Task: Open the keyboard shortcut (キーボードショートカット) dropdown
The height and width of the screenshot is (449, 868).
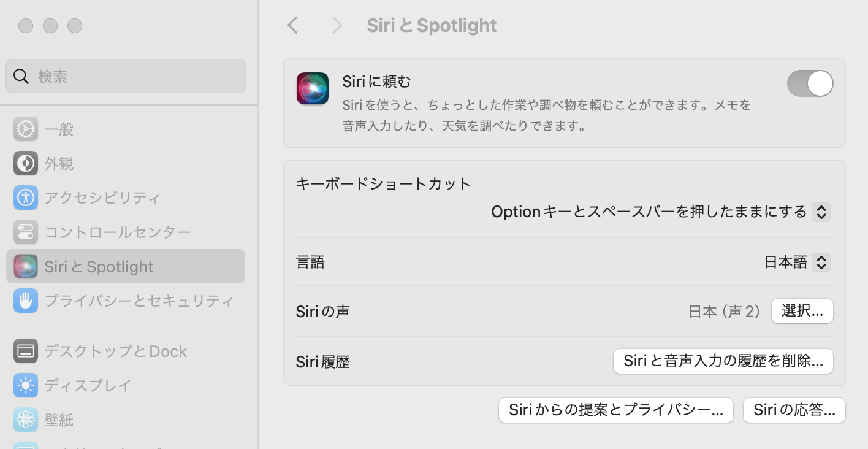Action: [x=821, y=212]
